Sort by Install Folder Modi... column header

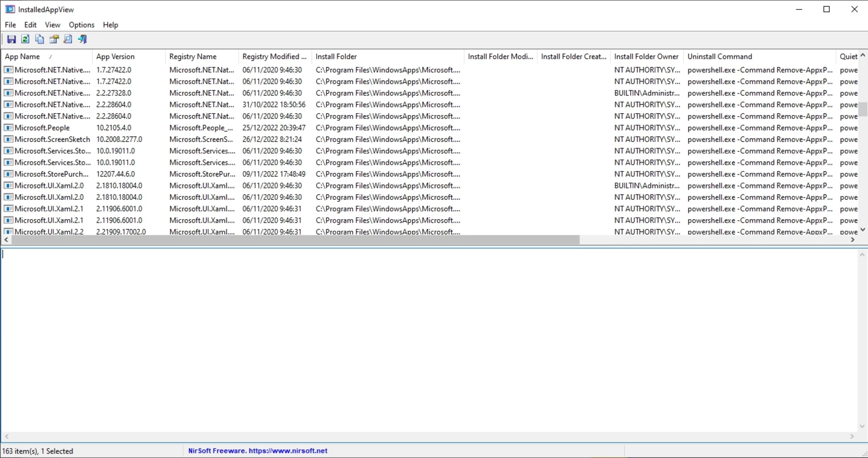click(501, 57)
